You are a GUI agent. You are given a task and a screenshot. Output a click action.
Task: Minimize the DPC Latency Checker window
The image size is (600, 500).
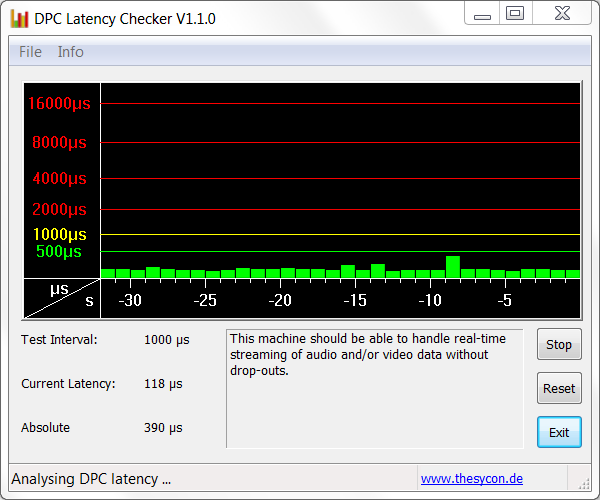482,13
